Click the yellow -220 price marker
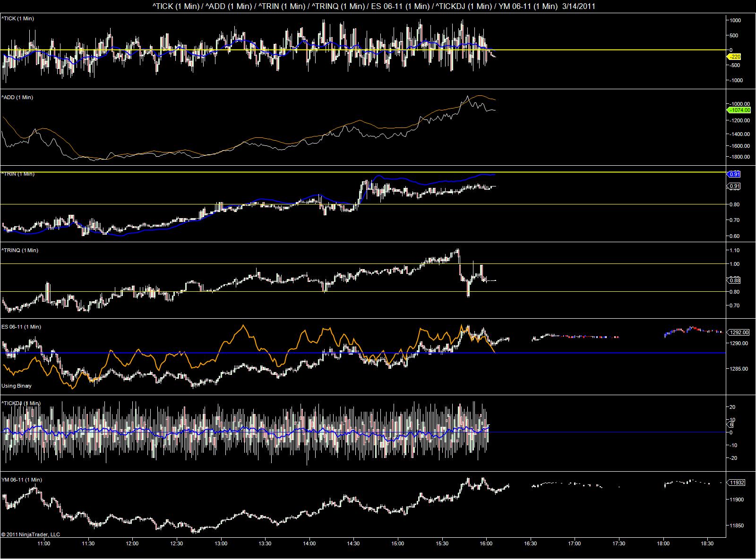Screen dimensions: 756x559 coord(734,57)
